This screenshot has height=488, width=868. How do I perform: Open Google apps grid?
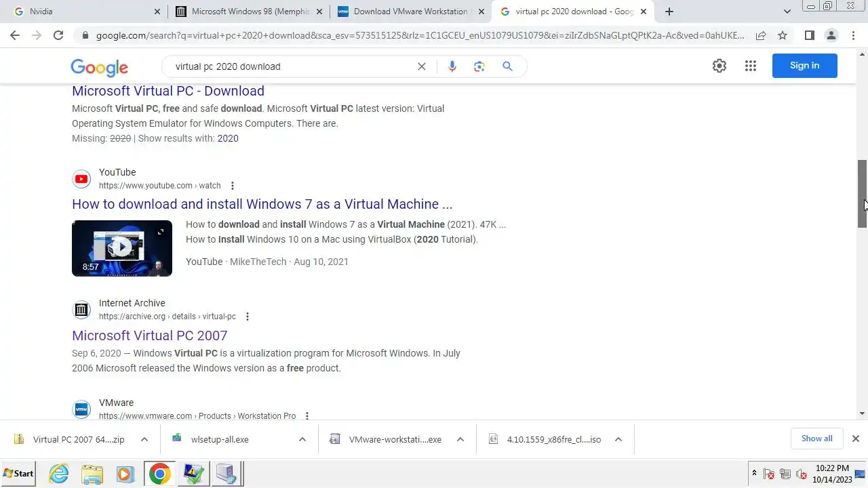750,66
